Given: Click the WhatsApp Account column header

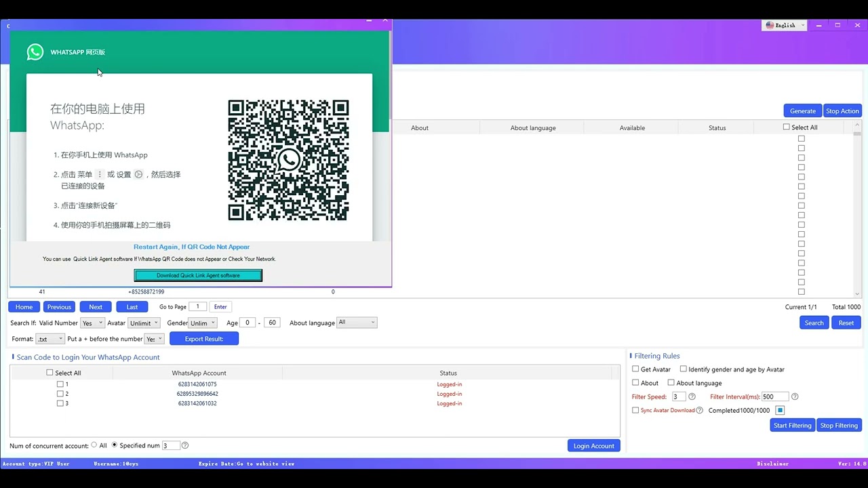Looking at the screenshot, I should [x=199, y=373].
